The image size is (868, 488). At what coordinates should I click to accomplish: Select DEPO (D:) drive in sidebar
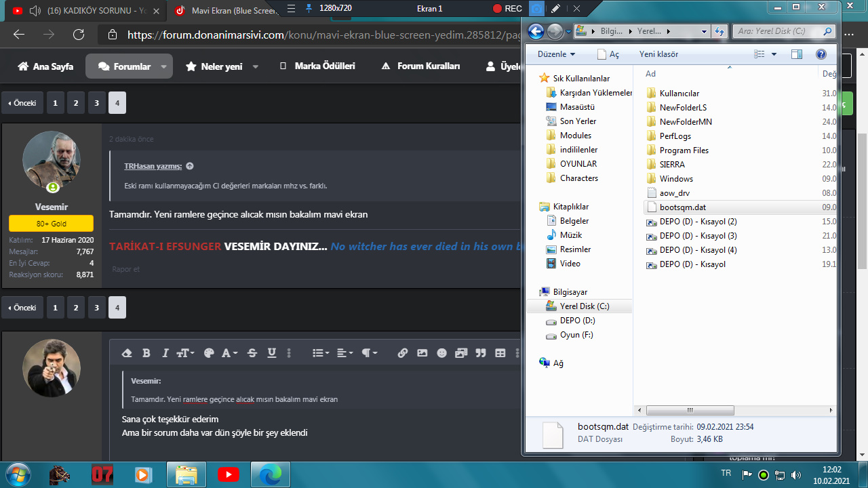click(x=570, y=321)
